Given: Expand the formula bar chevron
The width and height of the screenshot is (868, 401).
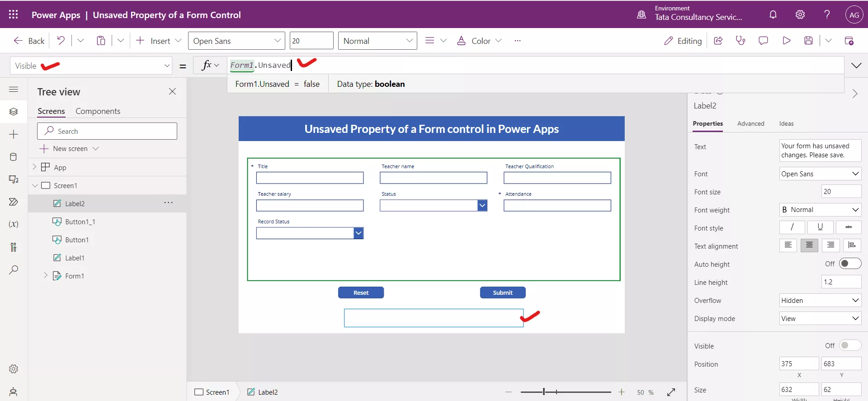Looking at the screenshot, I should point(856,66).
